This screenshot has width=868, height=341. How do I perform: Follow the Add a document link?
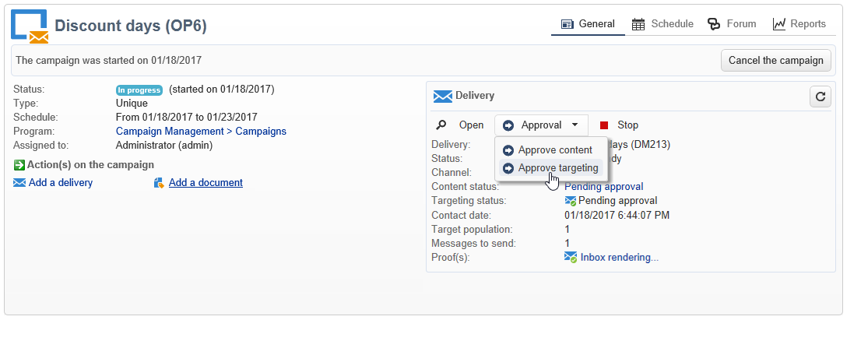click(206, 183)
